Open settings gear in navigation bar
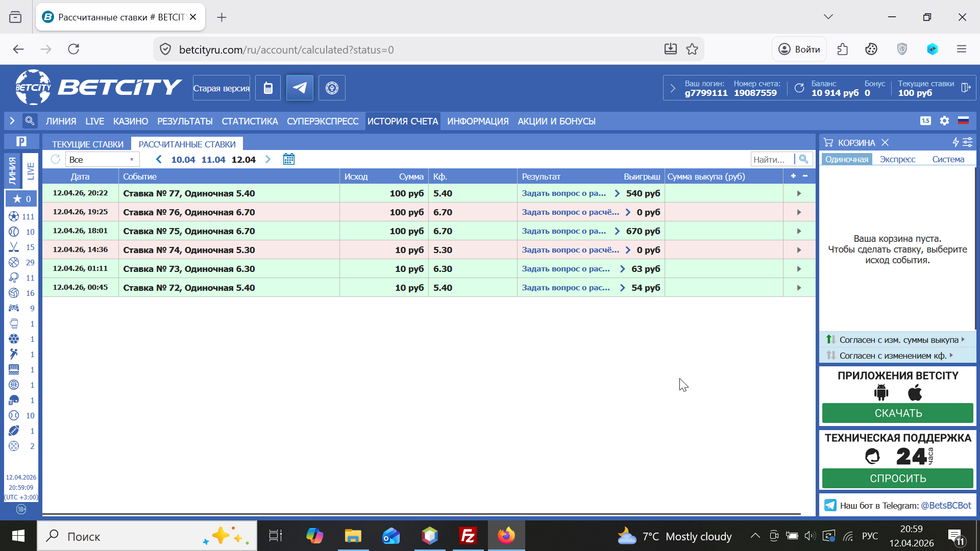This screenshot has width=980, height=551. (x=944, y=121)
